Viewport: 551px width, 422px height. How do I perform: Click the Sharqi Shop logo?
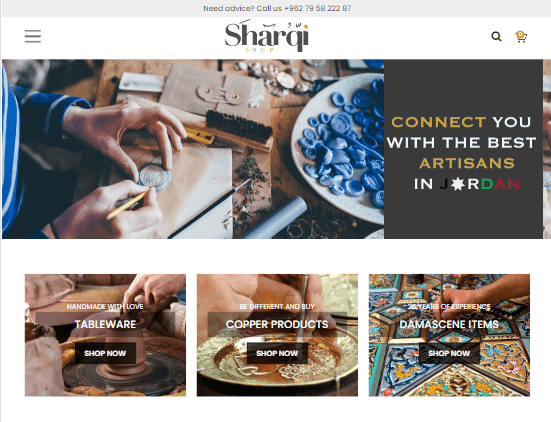pos(267,36)
